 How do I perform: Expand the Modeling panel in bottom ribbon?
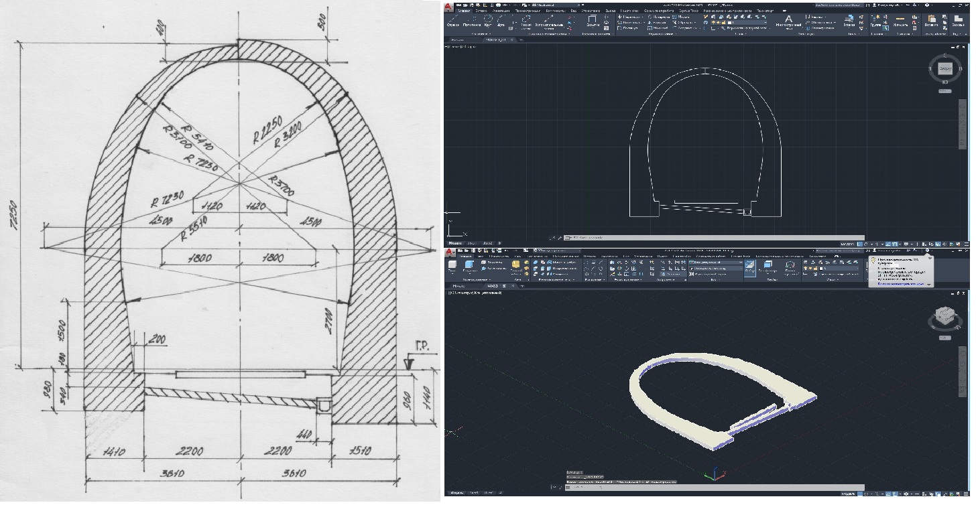click(477, 280)
